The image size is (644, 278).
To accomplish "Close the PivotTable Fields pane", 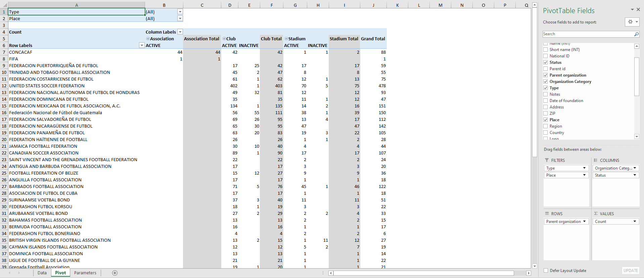I will 638,10.
